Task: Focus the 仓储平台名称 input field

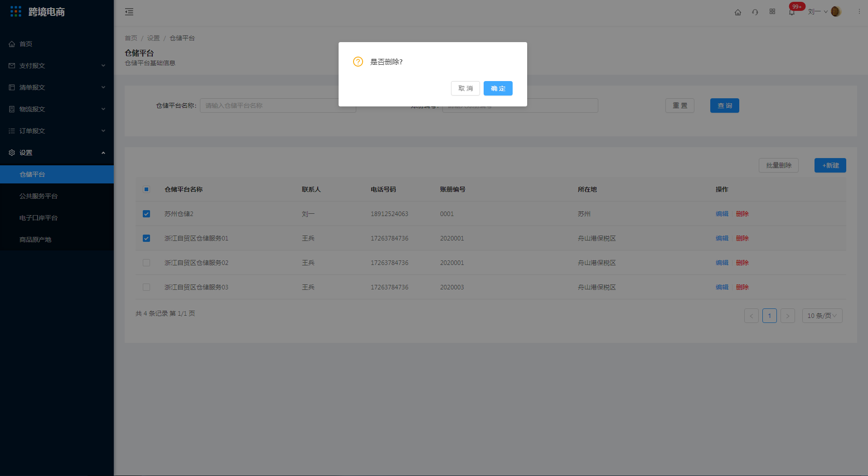Action: [x=278, y=106]
